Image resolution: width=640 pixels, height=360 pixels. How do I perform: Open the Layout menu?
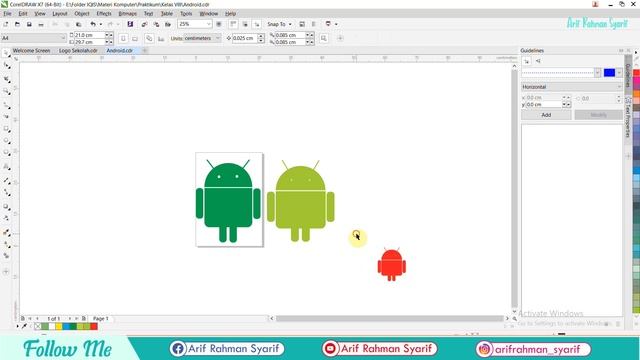(60, 13)
